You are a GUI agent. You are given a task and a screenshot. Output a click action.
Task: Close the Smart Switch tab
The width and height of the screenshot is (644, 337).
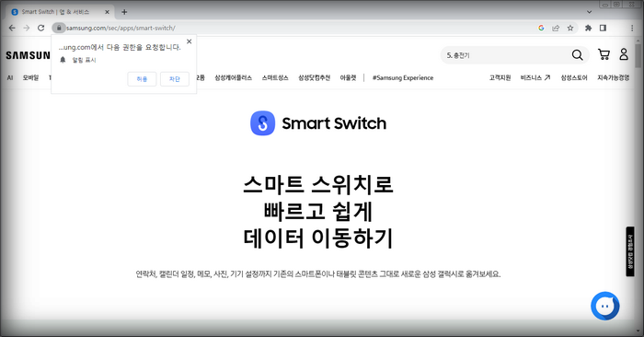[x=107, y=12]
